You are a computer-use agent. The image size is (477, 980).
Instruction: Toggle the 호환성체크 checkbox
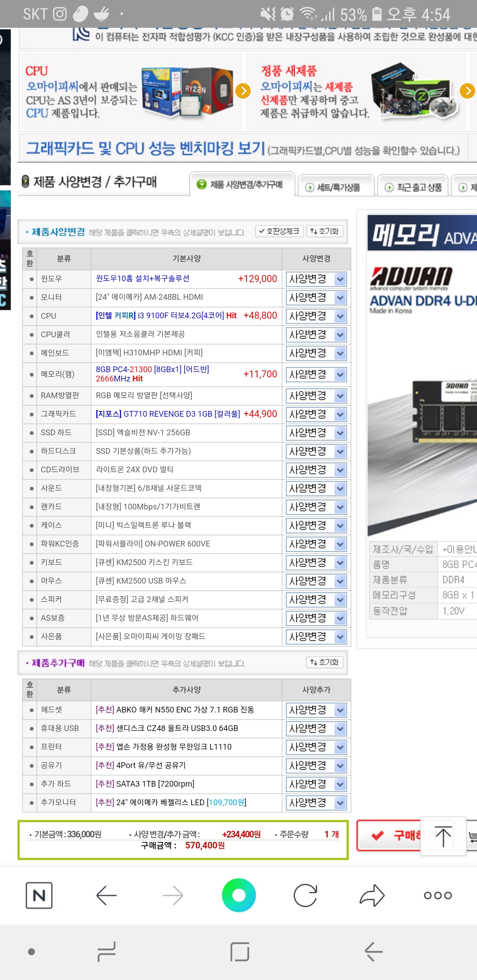(x=279, y=231)
